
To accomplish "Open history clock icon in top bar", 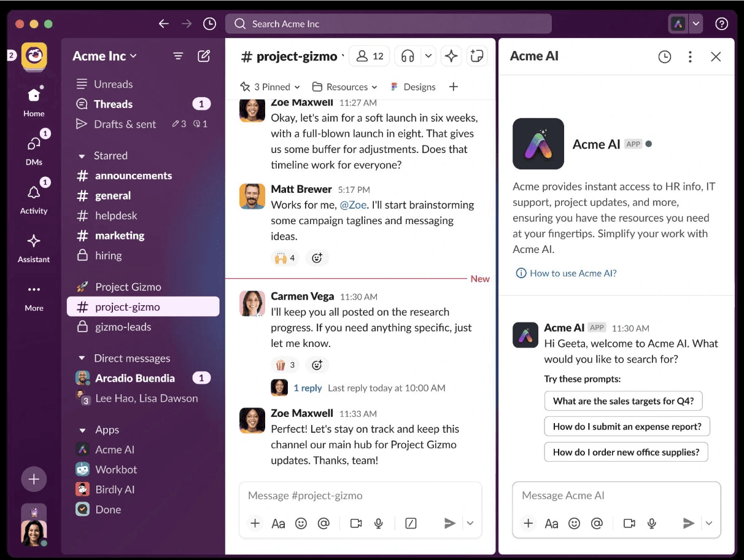I will [209, 24].
